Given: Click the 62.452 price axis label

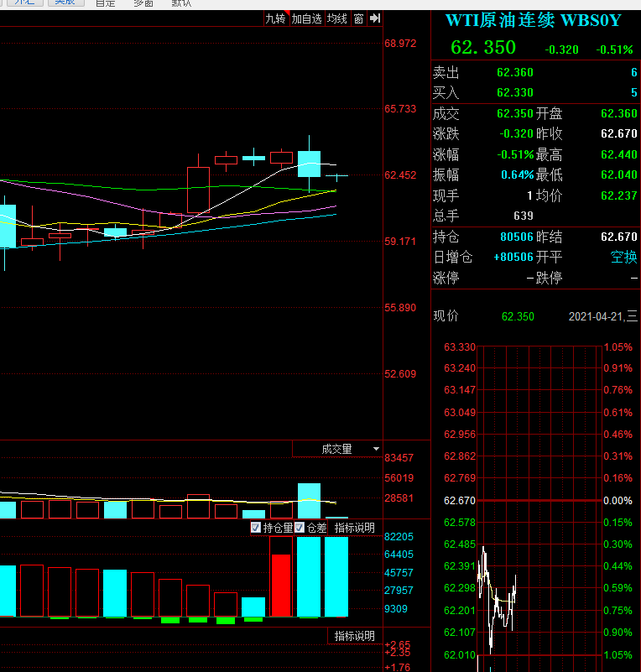Looking at the screenshot, I should tap(400, 175).
